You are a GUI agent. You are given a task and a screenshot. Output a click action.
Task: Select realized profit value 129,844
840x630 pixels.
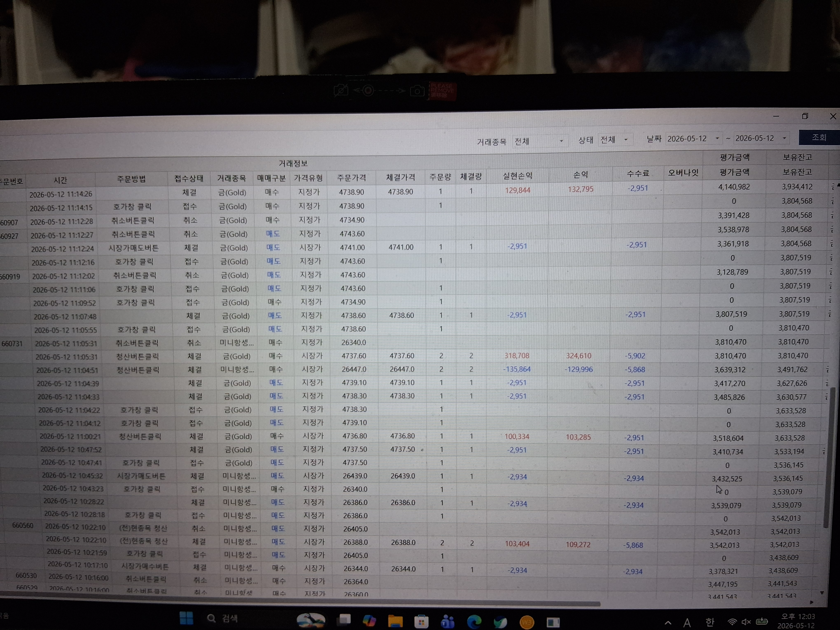[x=517, y=190]
